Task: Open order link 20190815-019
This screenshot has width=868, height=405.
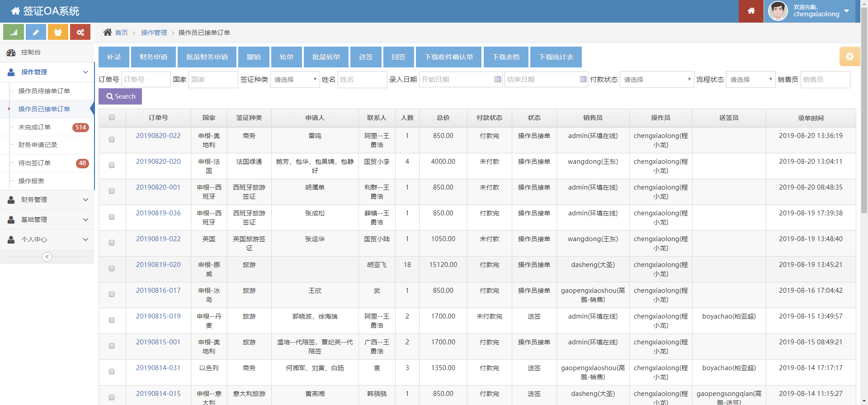Action: [158, 316]
